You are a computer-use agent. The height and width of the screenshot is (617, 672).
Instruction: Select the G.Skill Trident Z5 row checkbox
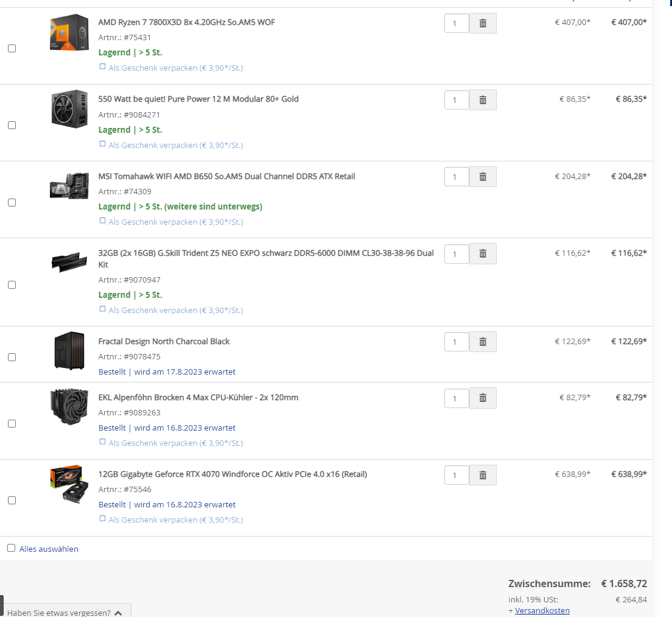pyautogui.click(x=12, y=284)
